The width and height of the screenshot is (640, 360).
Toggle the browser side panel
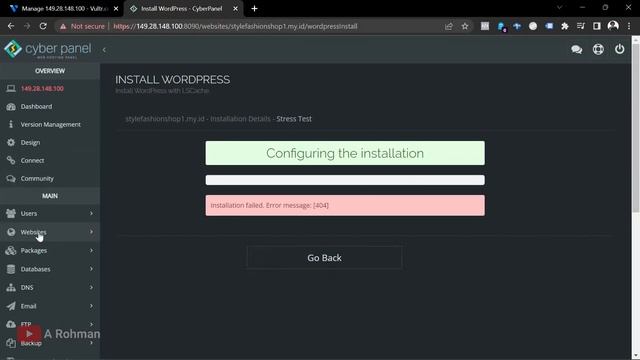[x=597, y=26]
